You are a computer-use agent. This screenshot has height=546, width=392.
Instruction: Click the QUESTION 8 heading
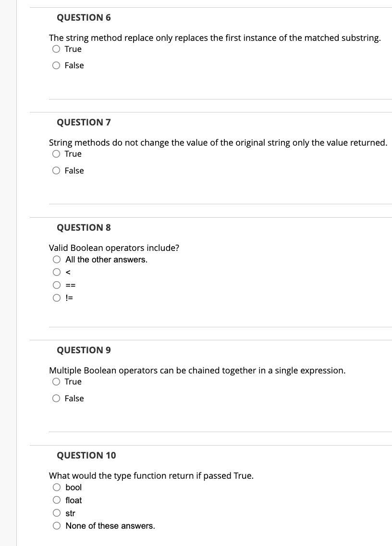click(84, 227)
